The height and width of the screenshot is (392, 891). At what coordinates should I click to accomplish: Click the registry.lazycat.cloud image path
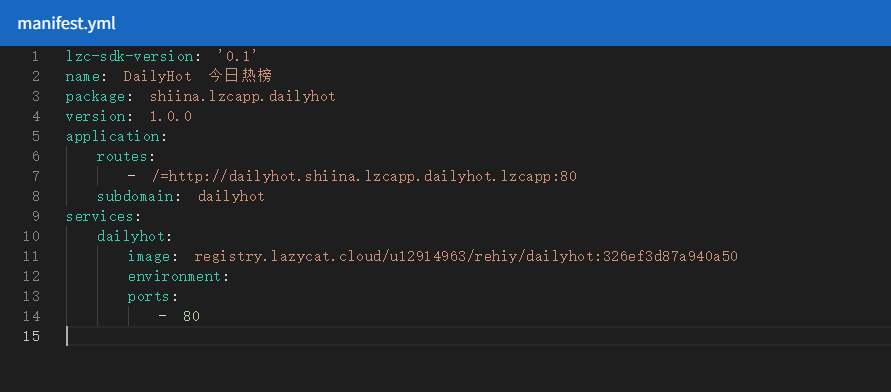point(465,257)
